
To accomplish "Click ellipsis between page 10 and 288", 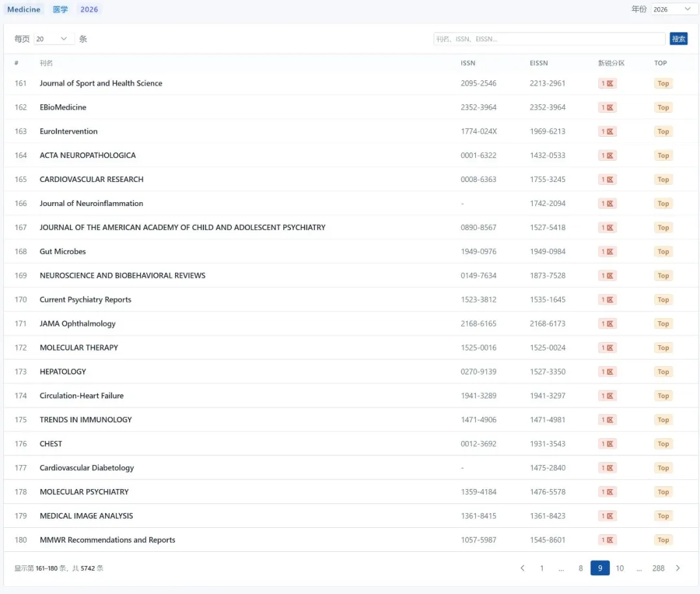I will [639, 568].
